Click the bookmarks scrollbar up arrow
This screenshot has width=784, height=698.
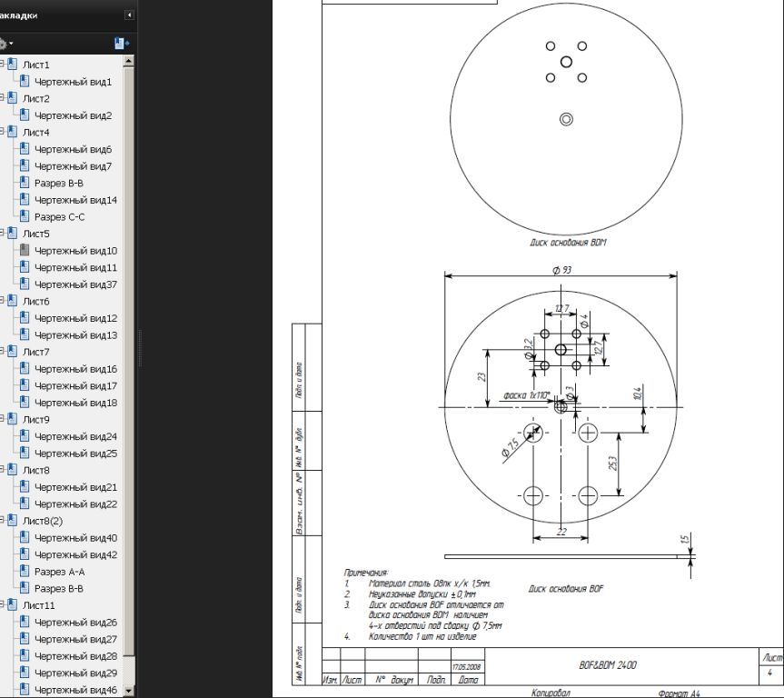[128, 61]
